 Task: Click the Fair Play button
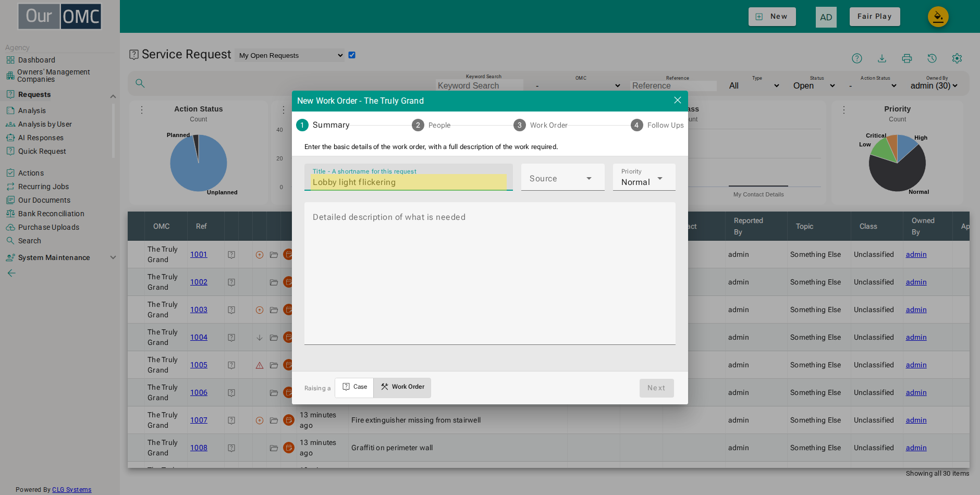click(875, 17)
